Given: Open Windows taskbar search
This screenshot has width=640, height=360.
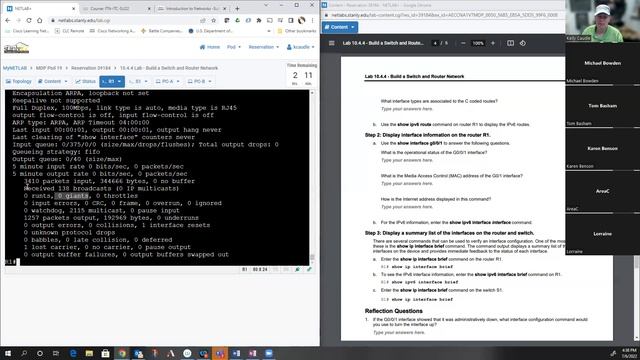Looking at the screenshot, I should pos(24,353).
